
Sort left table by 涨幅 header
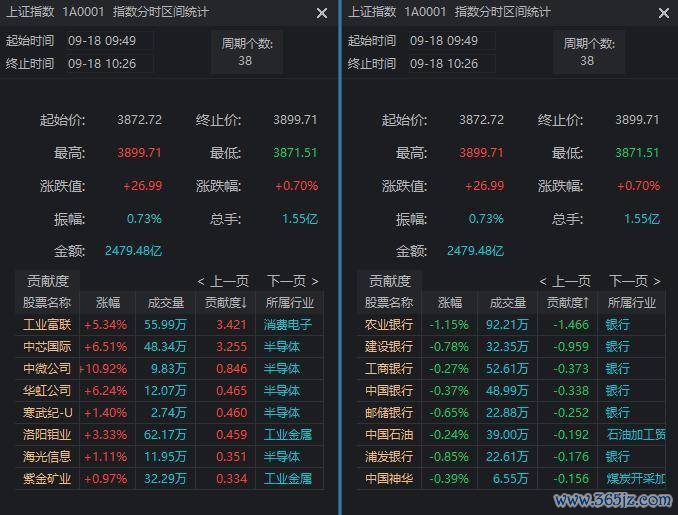coord(108,302)
